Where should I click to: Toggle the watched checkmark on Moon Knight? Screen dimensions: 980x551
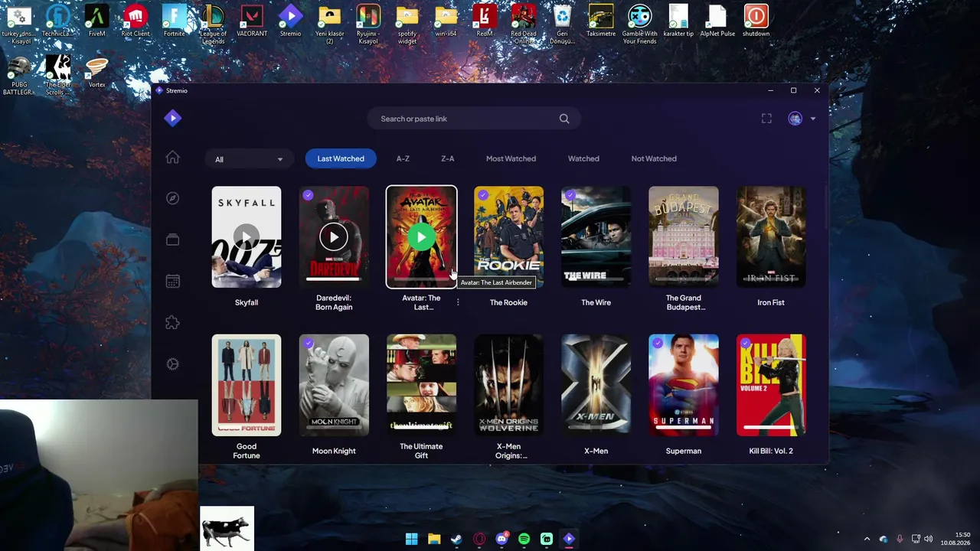click(308, 344)
